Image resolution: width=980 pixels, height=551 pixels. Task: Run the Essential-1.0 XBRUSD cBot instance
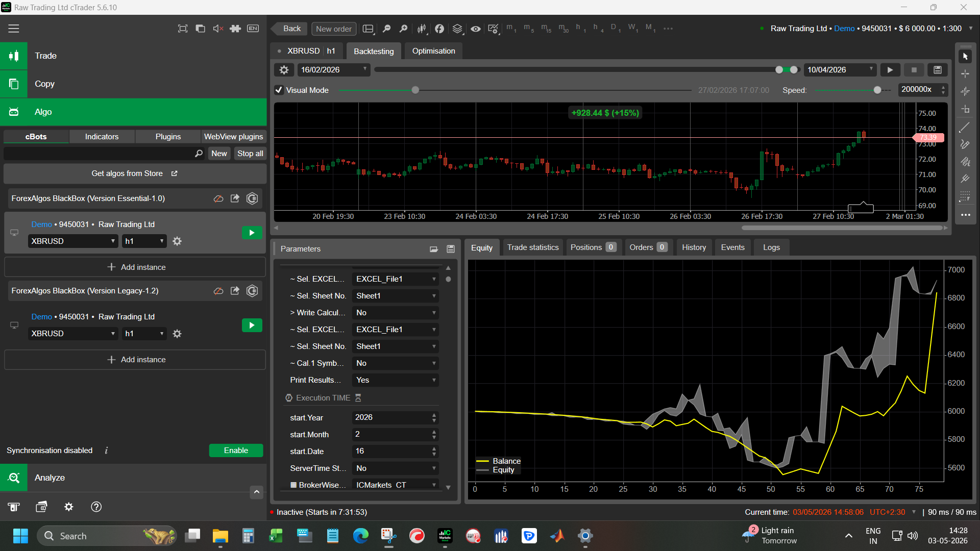[x=252, y=233]
